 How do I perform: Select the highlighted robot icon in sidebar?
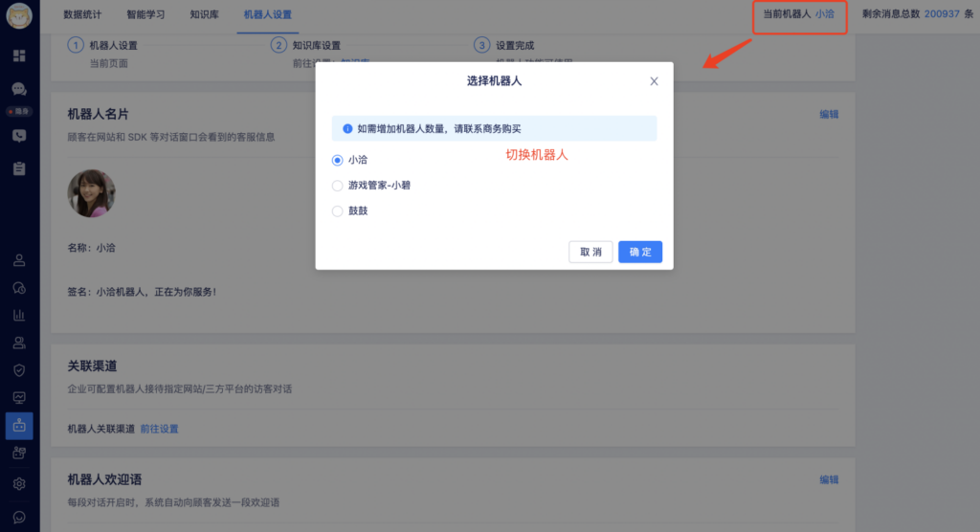19,426
